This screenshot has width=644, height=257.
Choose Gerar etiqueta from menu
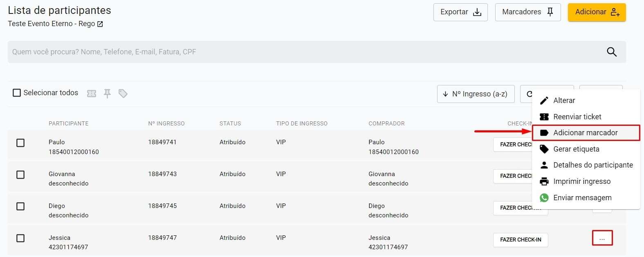click(x=576, y=149)
